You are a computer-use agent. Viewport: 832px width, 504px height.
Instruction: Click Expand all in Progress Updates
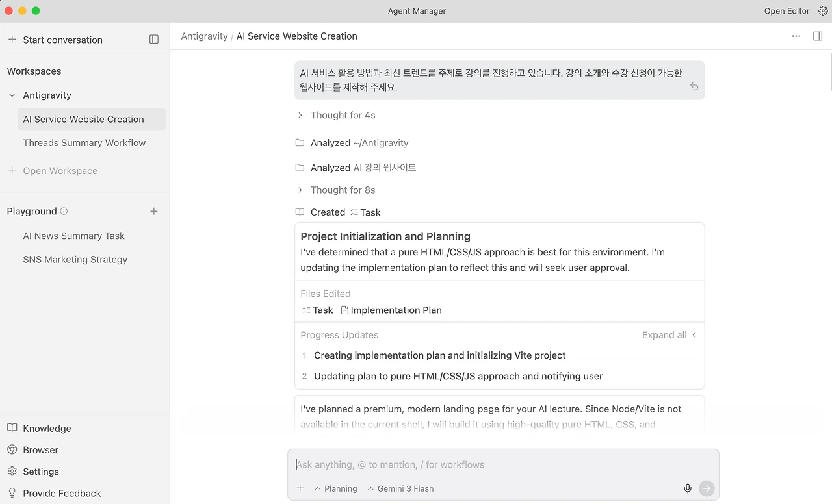pyautogui.click(x=664, y=335)
